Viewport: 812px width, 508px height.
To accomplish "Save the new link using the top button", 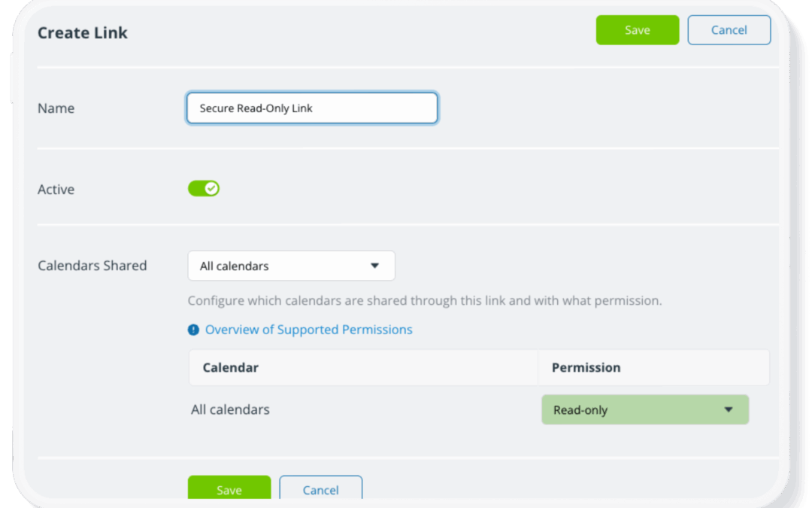I will point(637,30).
